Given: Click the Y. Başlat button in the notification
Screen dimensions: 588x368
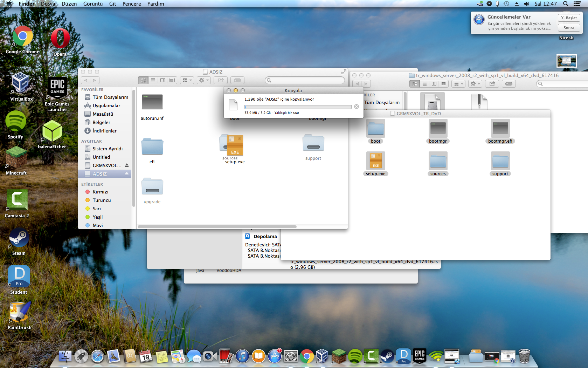Looking at the screenshot, I should coord(569,18).
